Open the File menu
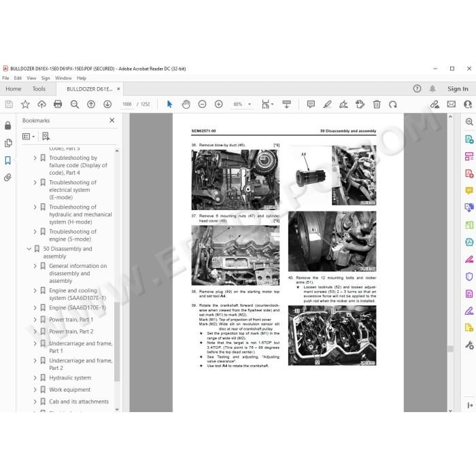The height and width of the screenshot is (476, 476). 5,78
